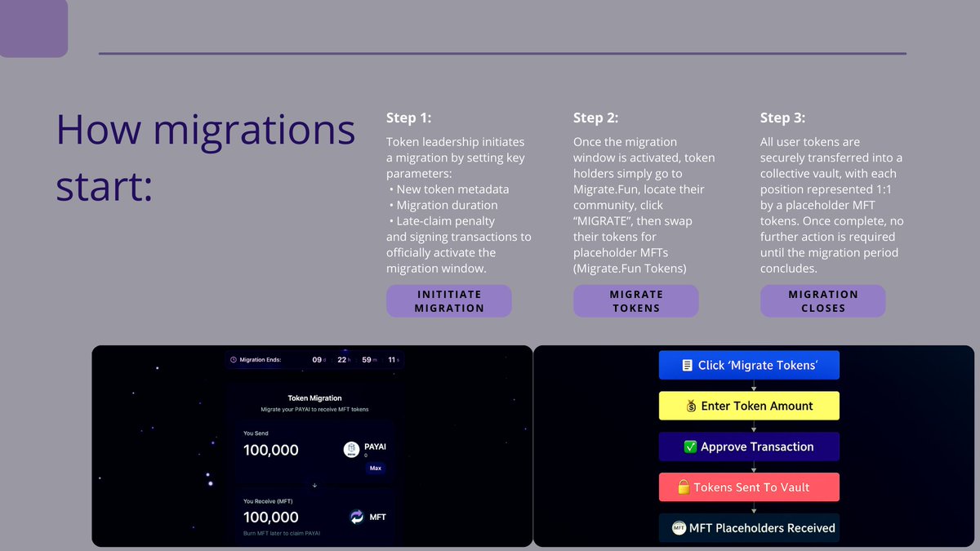Click the lock icon in Tokens Sent To Vault

(684, 487)
